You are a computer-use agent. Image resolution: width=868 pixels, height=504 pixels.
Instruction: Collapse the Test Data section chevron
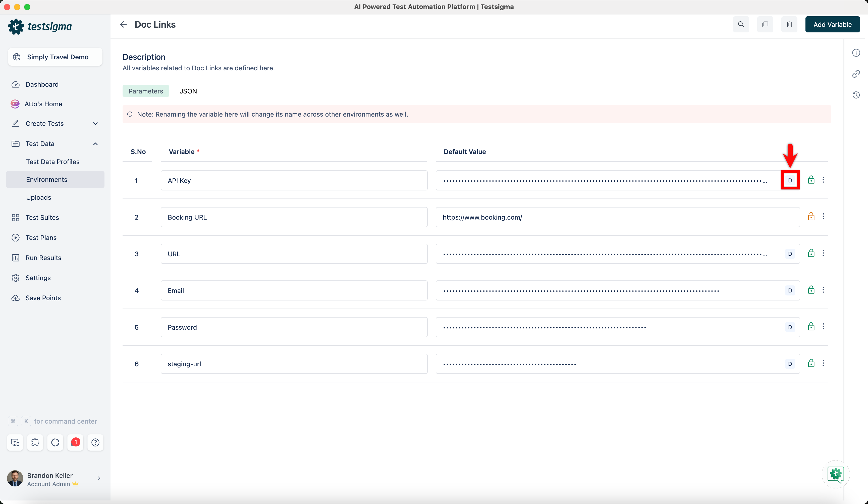[x=95, y=144]
